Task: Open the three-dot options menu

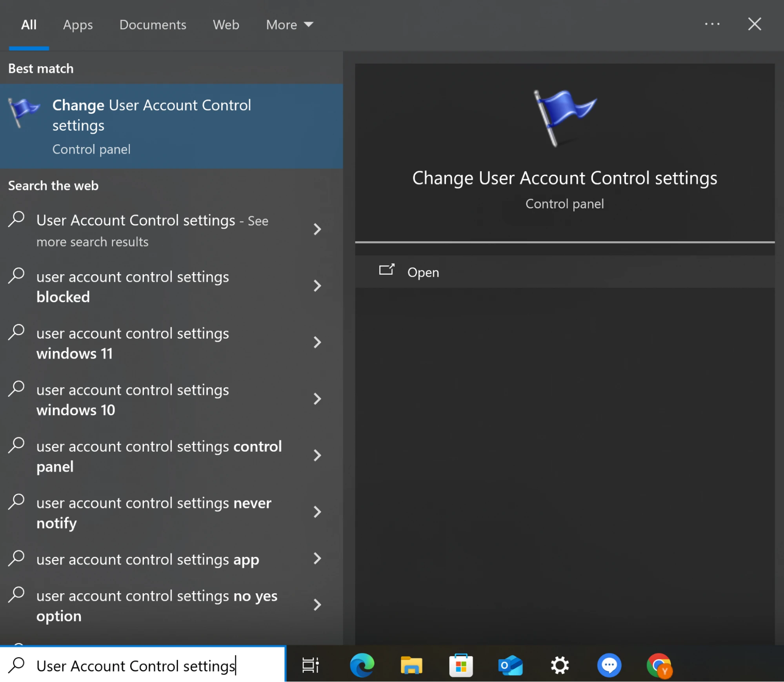Action: pyautogui.click(x=712, y=24)
